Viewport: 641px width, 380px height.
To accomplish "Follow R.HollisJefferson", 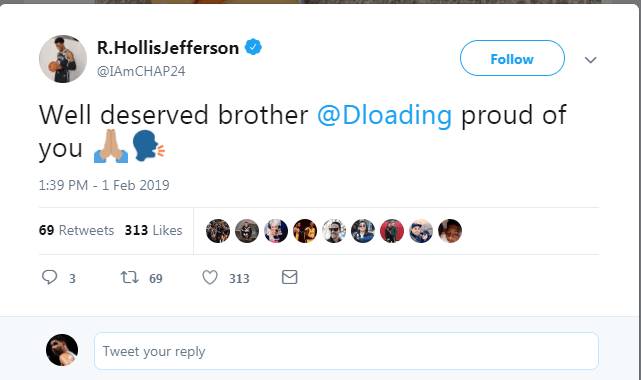I will click(x=512, y=58).
